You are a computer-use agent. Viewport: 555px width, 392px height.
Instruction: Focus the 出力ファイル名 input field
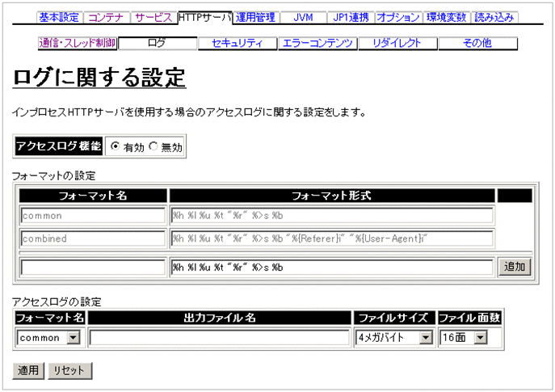click(x=220, y=338)
